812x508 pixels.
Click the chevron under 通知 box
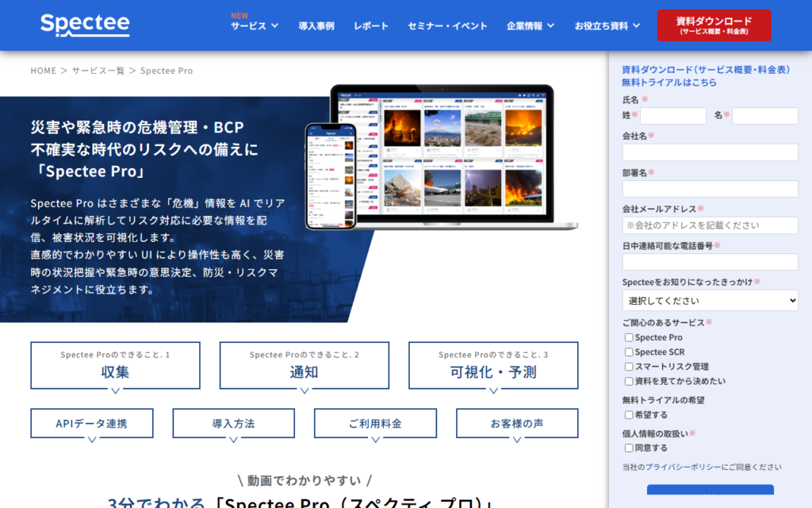304,391
